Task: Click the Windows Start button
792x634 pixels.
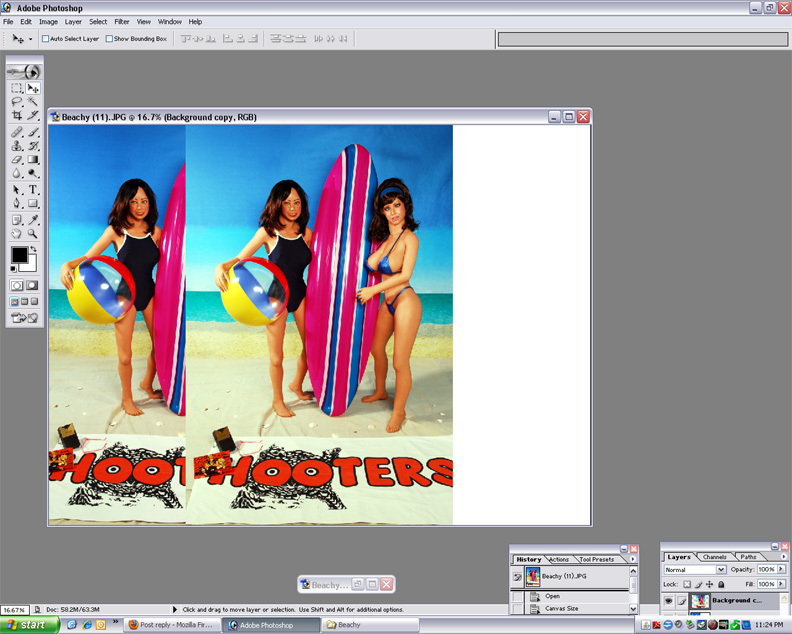Action: pos(29,625)
